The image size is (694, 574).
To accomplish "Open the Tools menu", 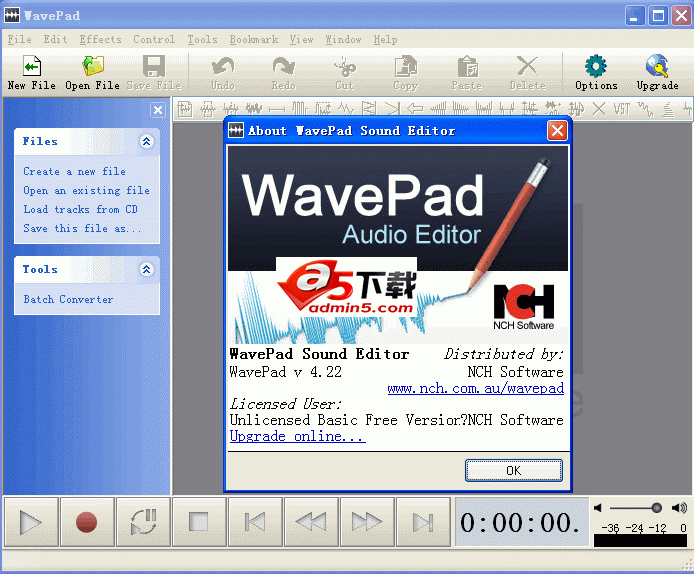I will point(202,39).
